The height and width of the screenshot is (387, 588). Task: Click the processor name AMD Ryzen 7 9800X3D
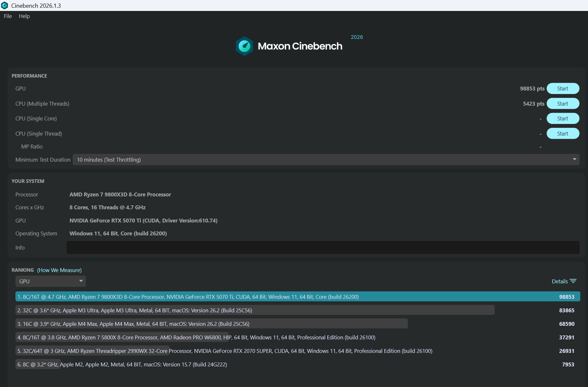point(120,194)
